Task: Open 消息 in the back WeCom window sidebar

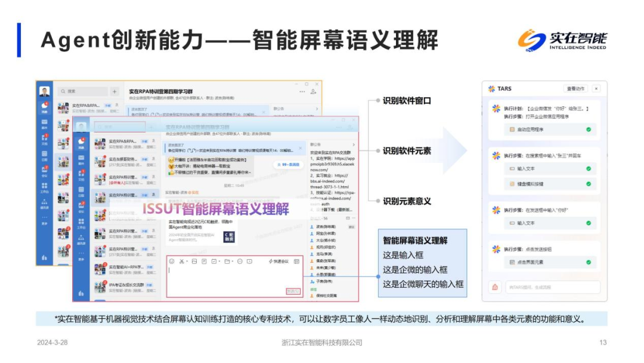Action: [44, 107]
